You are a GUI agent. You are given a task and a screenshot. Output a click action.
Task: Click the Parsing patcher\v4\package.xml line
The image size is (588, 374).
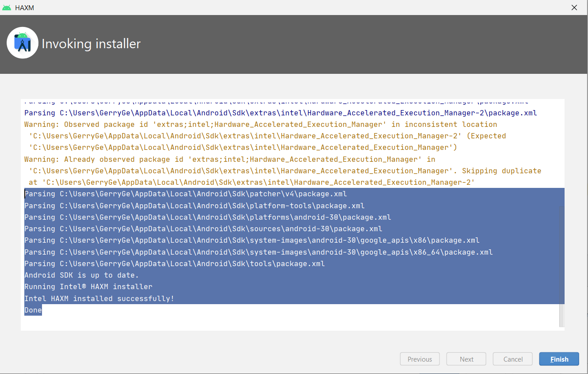186,194
